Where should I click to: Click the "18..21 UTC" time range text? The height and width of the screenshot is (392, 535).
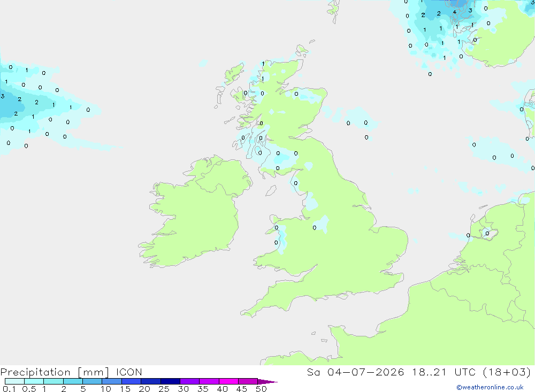[444, 372]
